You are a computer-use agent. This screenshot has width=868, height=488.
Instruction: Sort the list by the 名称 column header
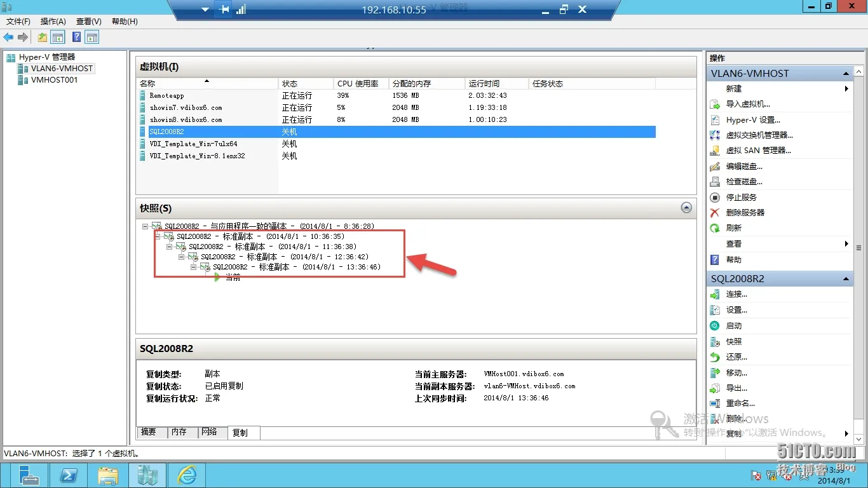click(x=208, y=84)
